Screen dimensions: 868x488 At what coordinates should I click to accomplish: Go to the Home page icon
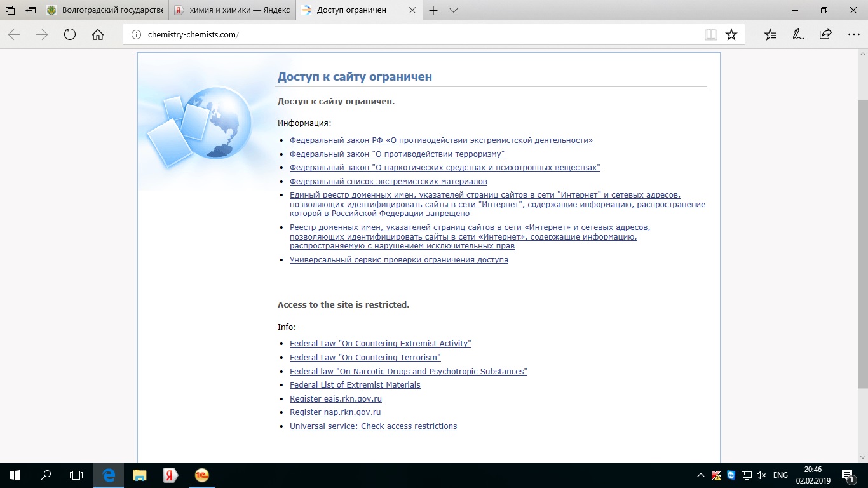[x=98, y=35]
